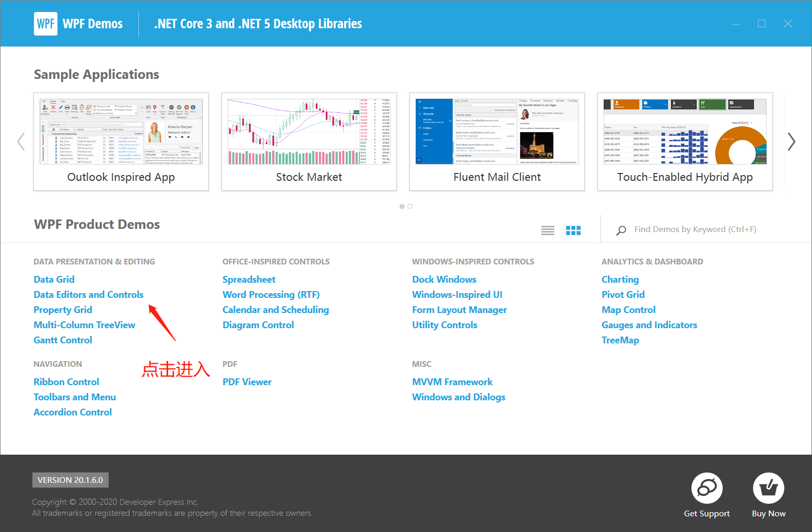
Task: Click the search magnifier icon
Action: click(621, 230)
